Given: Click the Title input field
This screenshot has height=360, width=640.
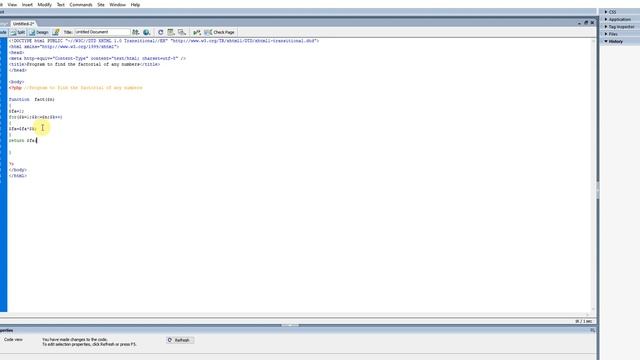Looking at the screenshot, I should [102, 32].
